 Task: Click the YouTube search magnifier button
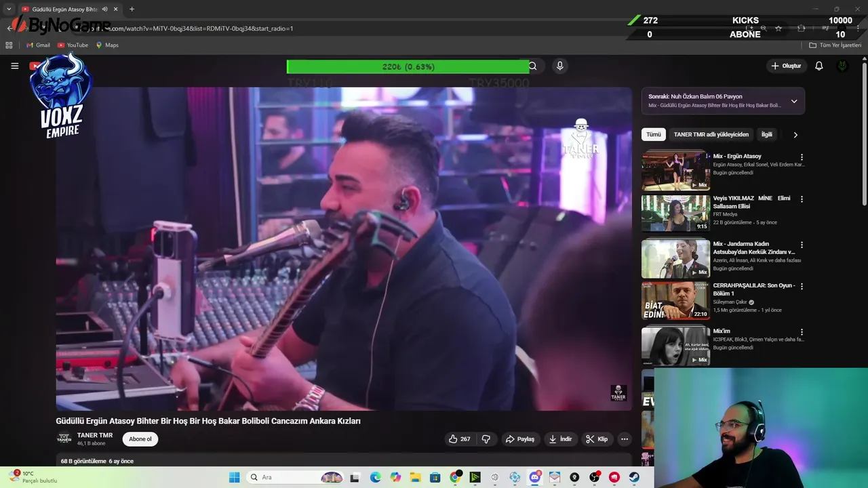click(533, 66)
